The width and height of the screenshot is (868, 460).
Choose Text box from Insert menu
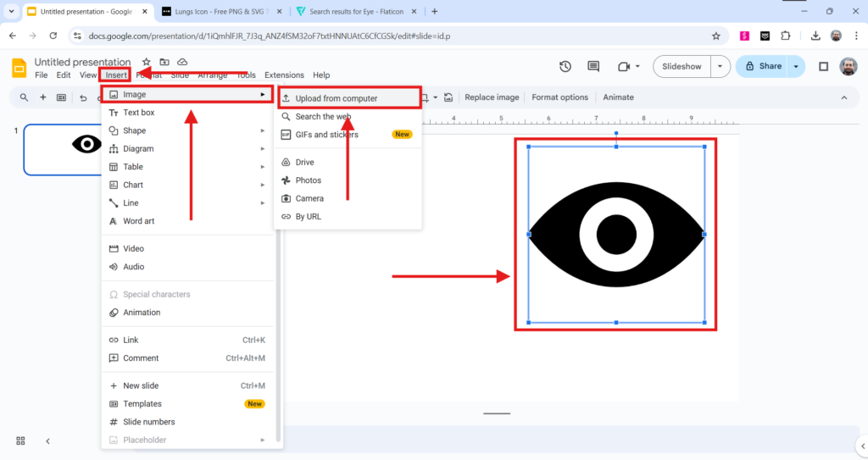[x=139, y=113]
